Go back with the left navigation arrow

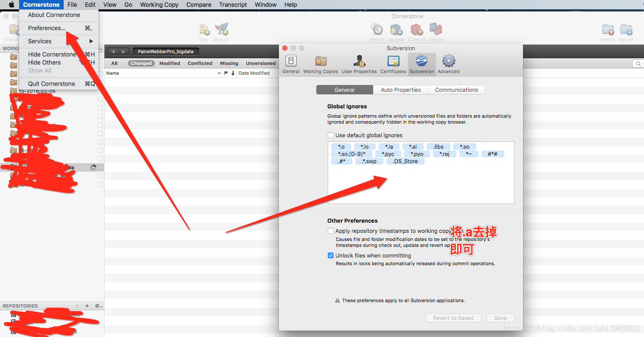[x=112, y=51]
